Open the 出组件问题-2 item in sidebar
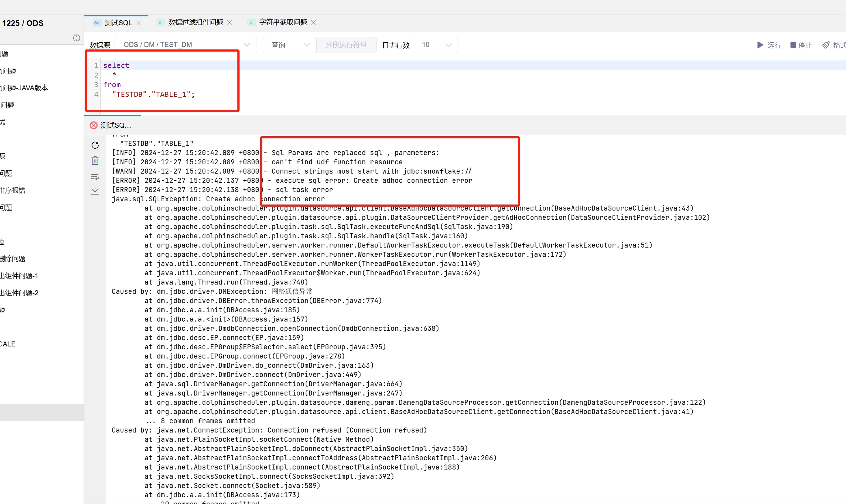 point(19,293)
